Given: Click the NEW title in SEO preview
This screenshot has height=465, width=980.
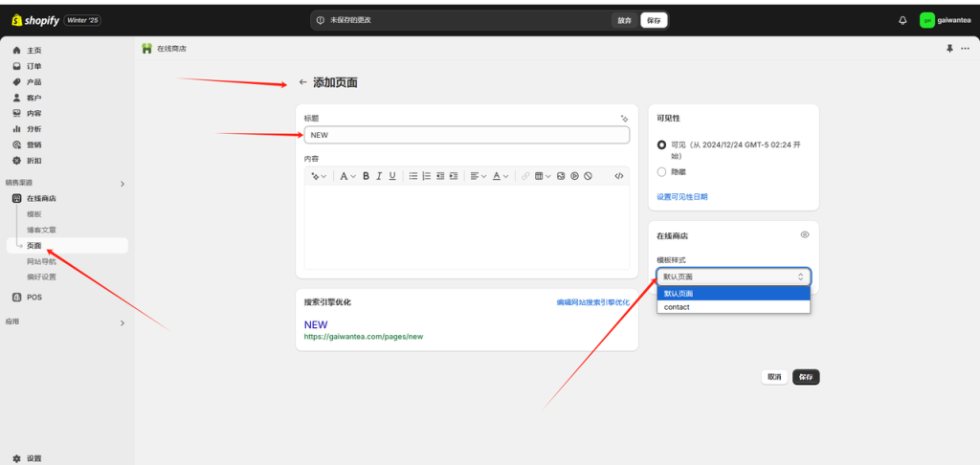Looking at the screenshot, I should 316,324.
